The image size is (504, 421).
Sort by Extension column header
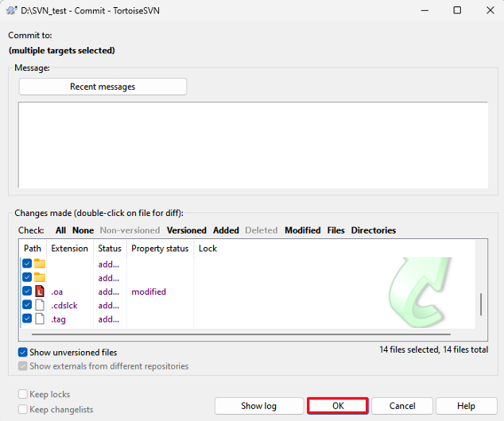pyautogui.click(x=69, y=249)
